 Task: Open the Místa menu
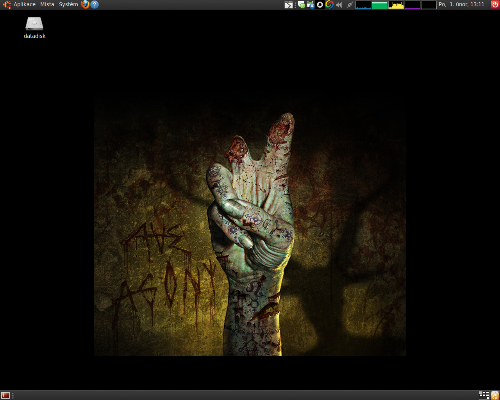pos(47,4)
